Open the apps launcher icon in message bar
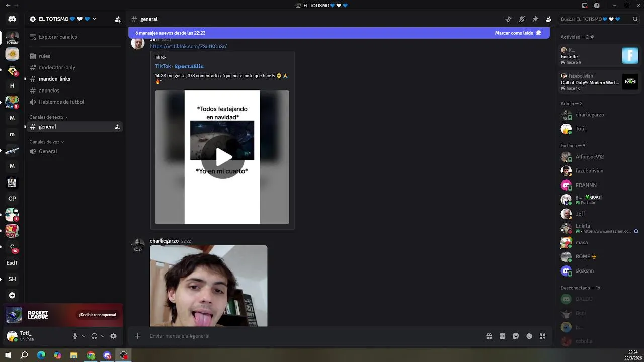This screenshot has height=362, width=644. tap(542, 336)
